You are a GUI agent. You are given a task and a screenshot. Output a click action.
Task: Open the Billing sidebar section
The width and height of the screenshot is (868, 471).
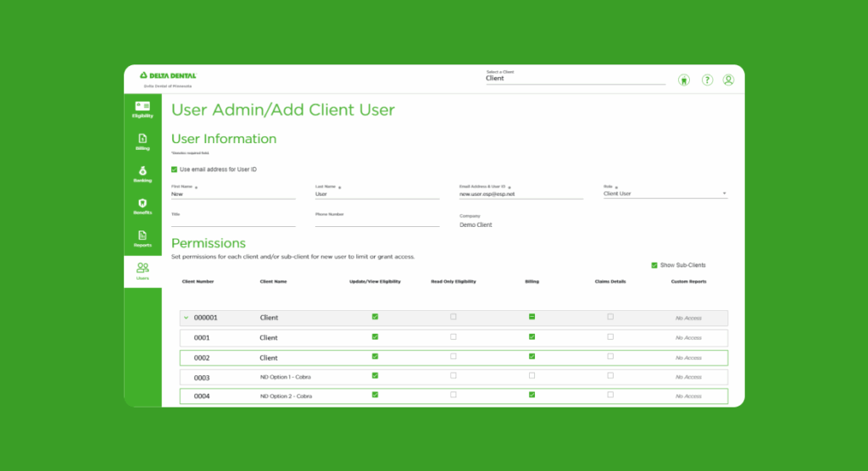142,142
